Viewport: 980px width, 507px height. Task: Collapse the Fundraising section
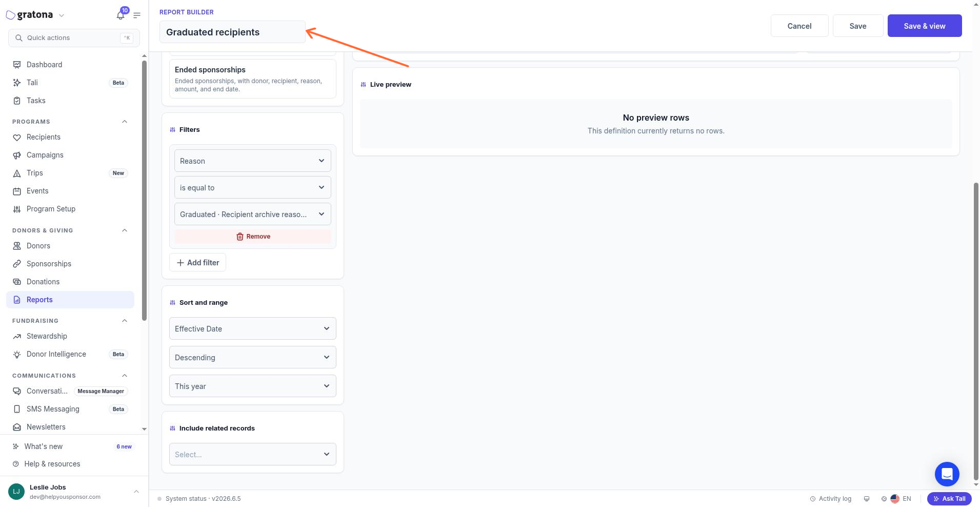click(124, 321)
